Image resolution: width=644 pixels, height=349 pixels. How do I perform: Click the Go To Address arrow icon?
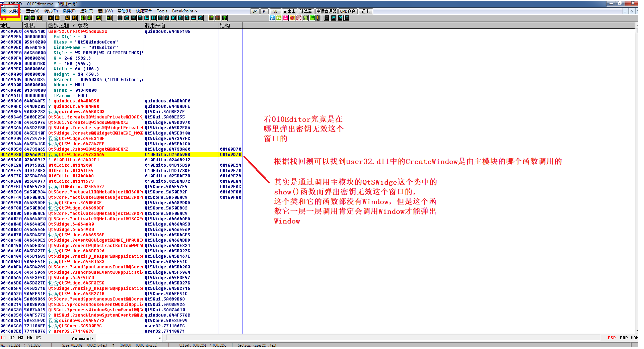coord(109,18)
